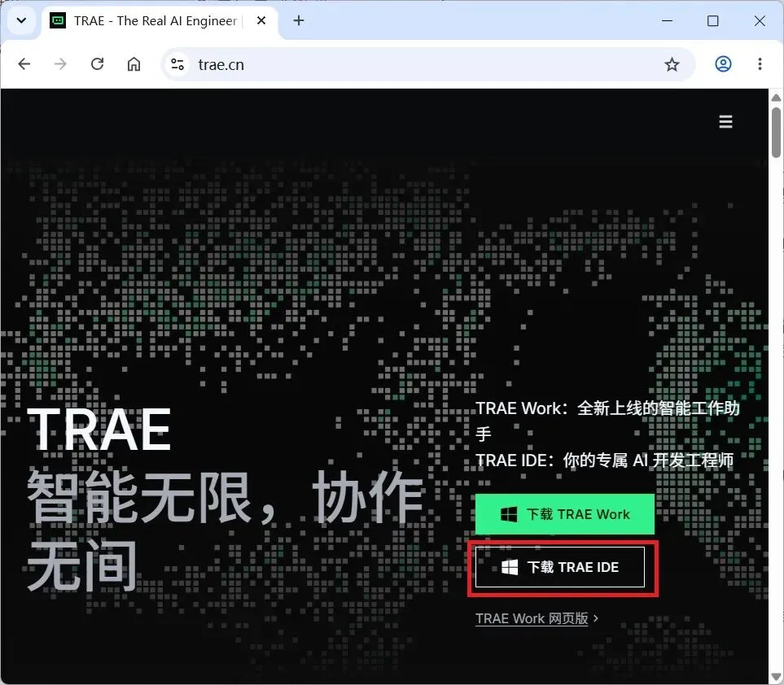The height and width of the screenshot is (685, 784).
Task: Click the text TRAE IDE：你的专属 AI 开发工程师
Action: coord(604,460)
